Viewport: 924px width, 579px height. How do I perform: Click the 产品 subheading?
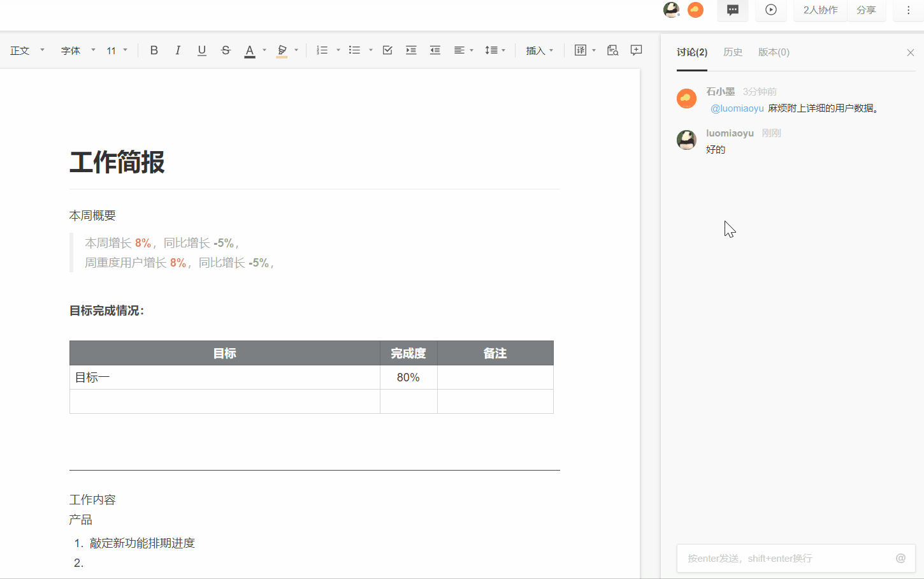(x=81, y=520)
